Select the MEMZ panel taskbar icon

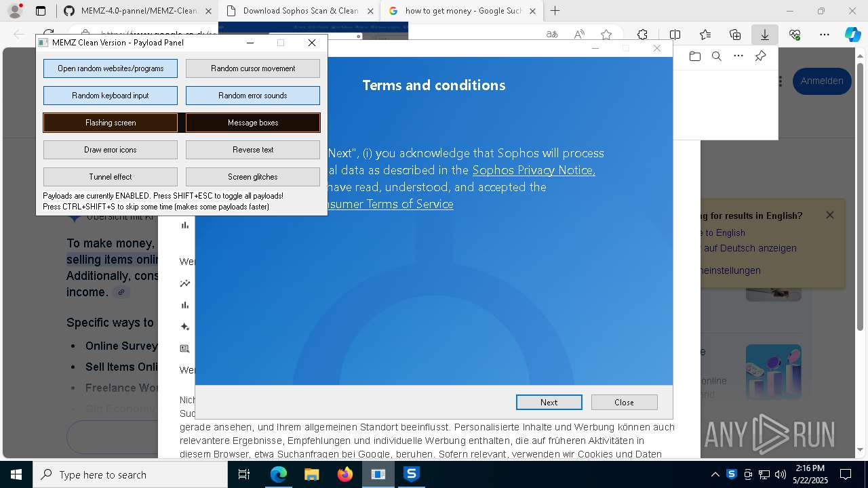tap(378, 475)
